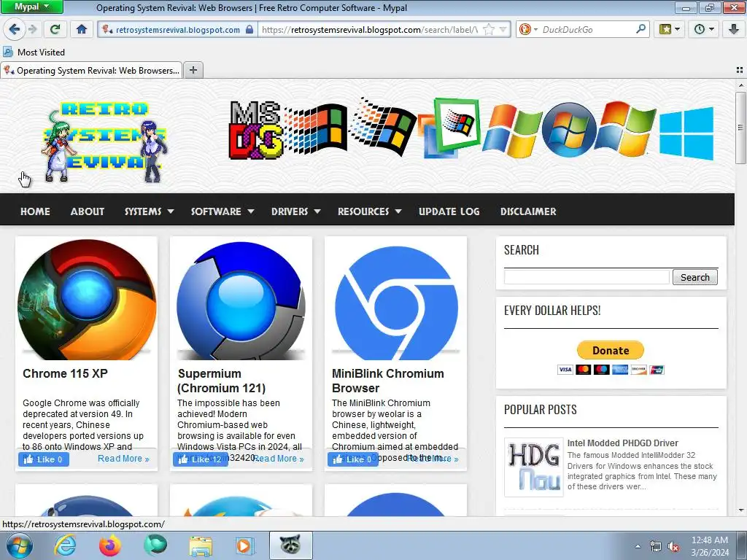Click the MS-DOS logo in banner
747x560 pixels.
coord(255,130)
